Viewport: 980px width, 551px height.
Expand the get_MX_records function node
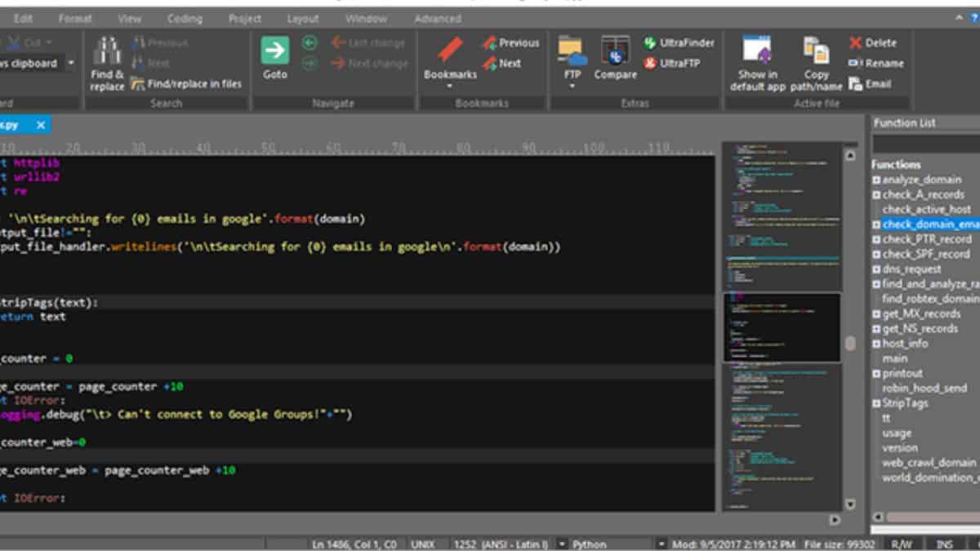876,313
